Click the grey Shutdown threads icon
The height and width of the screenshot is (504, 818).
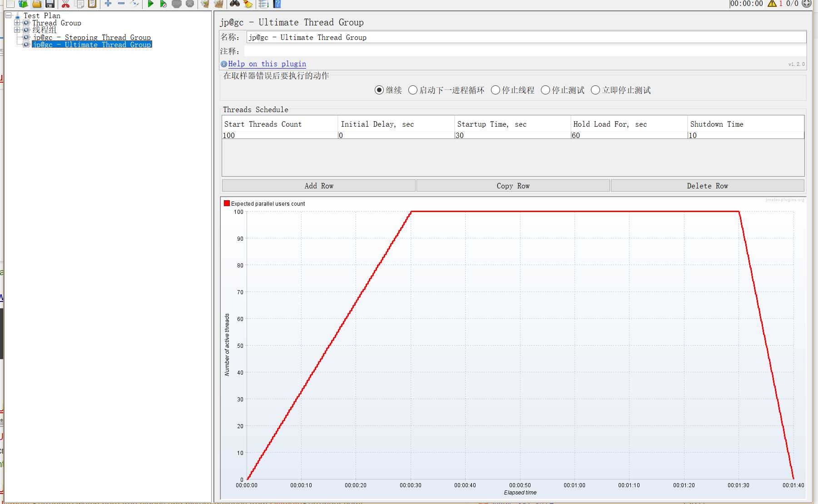190,4
